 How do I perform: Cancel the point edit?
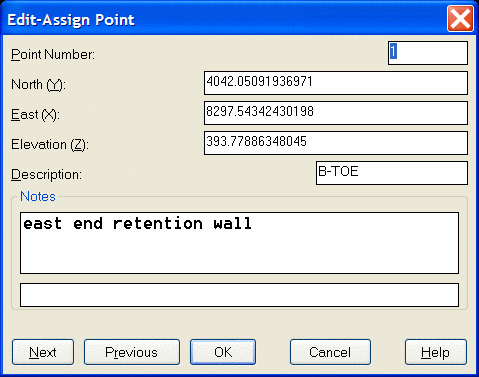330,352
